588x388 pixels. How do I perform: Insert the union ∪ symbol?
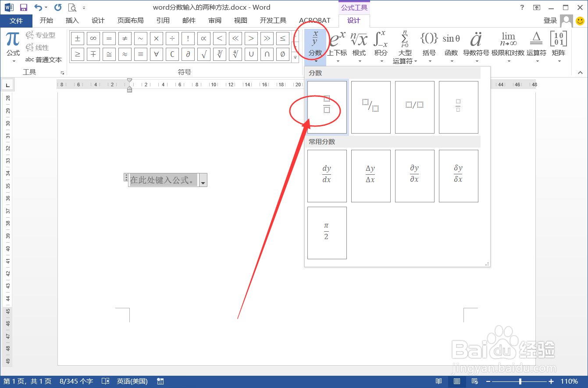(251, 54)
